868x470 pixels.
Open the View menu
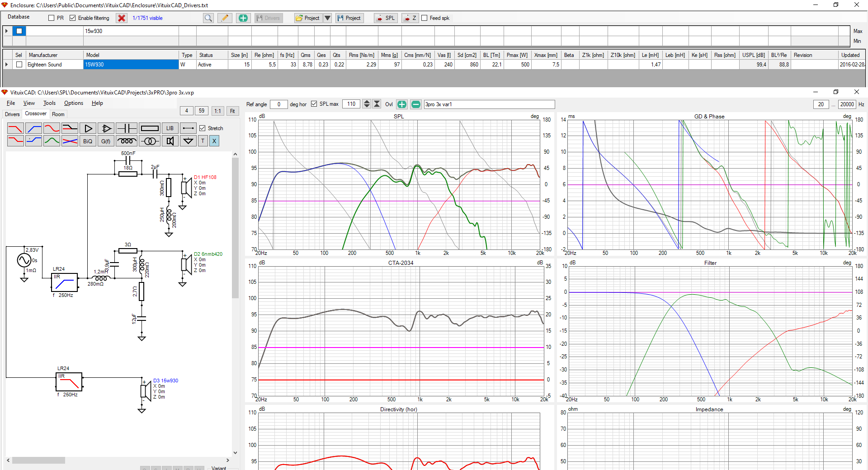(29, 103)
